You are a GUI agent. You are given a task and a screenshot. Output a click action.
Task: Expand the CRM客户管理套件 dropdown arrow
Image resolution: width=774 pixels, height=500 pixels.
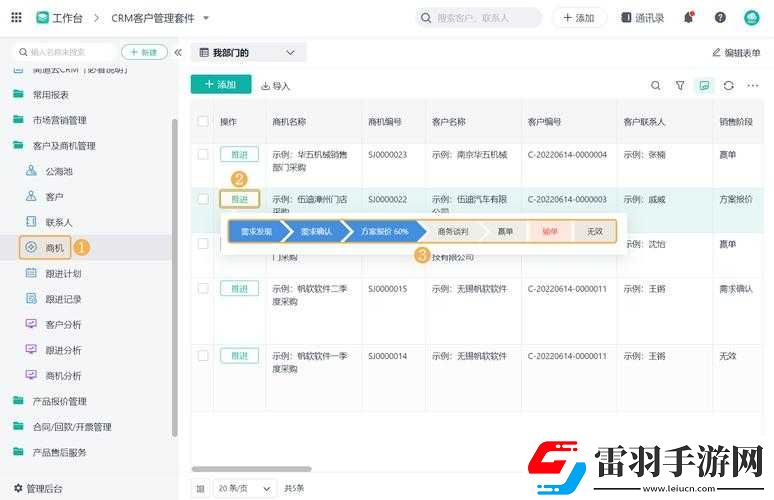click(x=206, y=18)
